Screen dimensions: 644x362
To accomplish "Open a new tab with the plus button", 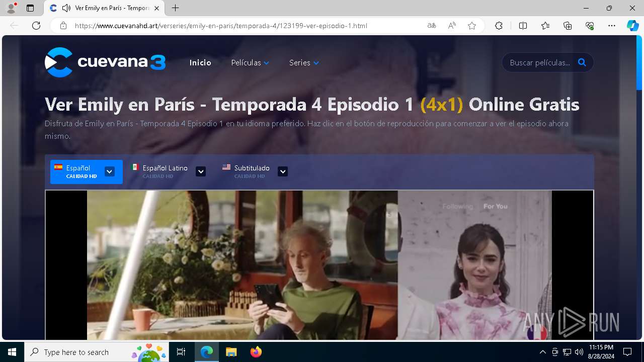I will (x=175, y=8).
